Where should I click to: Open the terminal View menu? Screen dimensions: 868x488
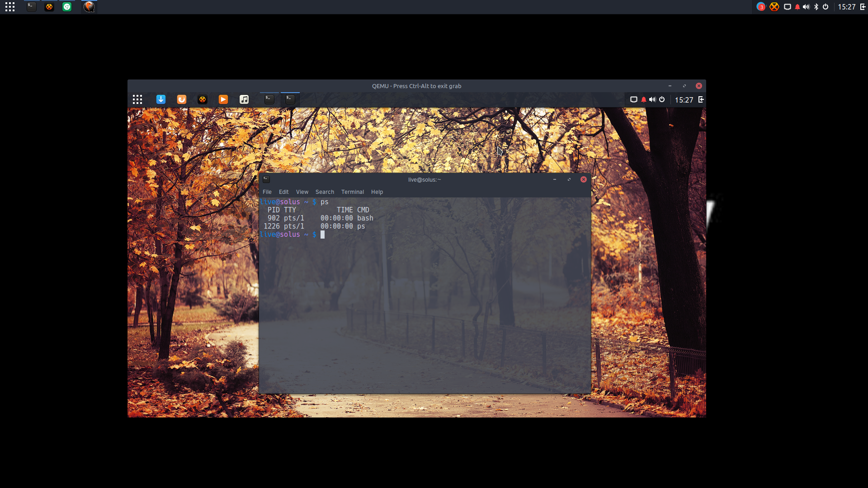[302, 192]
